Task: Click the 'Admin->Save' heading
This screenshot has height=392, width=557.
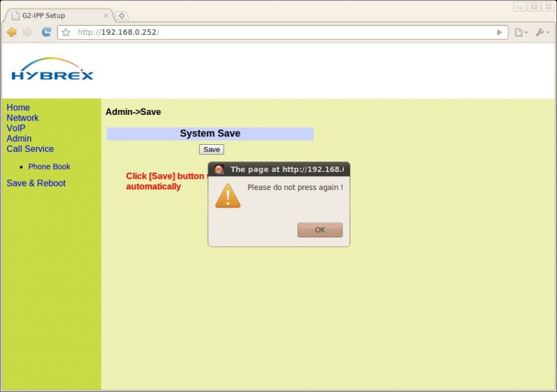Action: [133, 111]
